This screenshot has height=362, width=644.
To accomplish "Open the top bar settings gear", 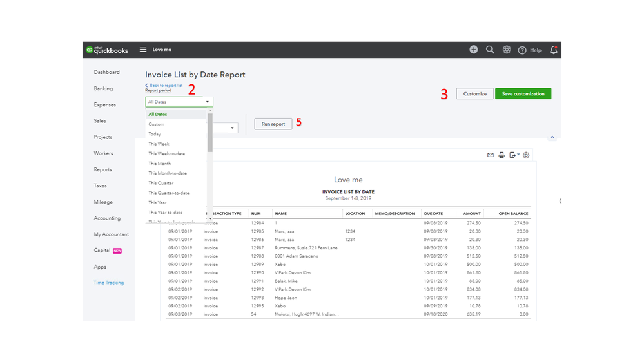I will [507, 50].
